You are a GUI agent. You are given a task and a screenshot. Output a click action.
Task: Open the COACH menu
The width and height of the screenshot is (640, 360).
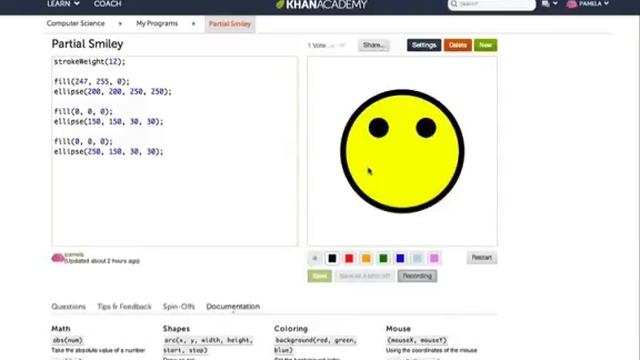pos(107,4)
